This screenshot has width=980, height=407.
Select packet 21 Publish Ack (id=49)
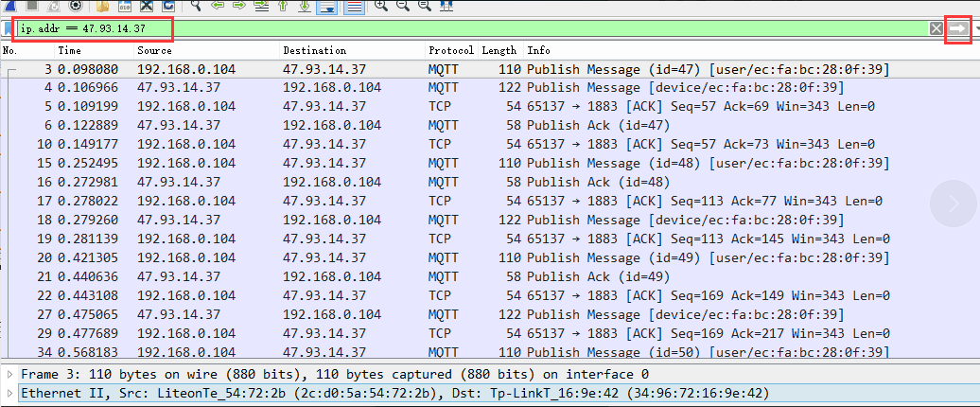[490, 276]
